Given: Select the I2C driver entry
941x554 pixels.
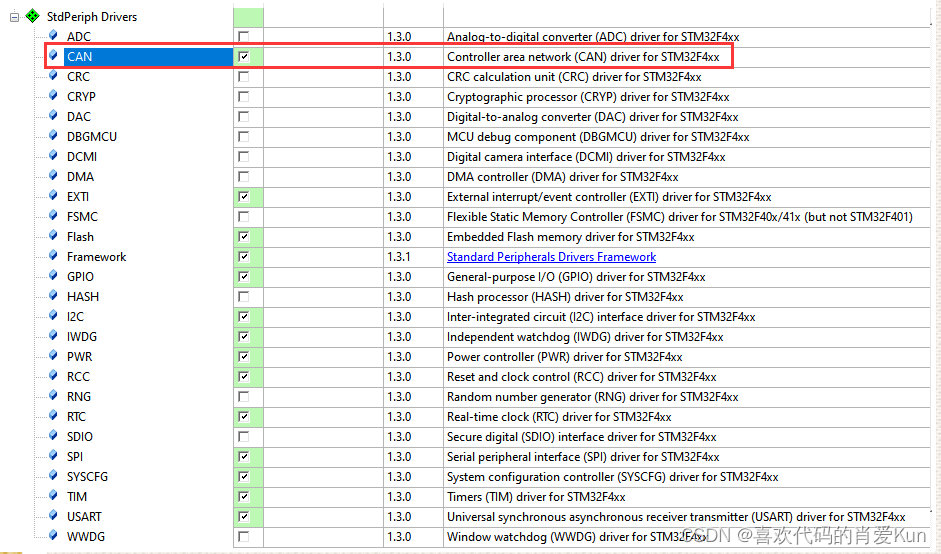Looking at the screenshot, I should 75,317.
